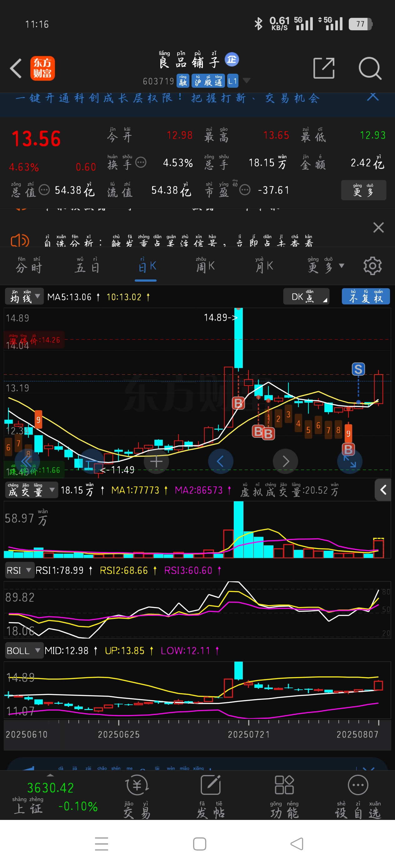Tap the 市盈 info ellipsis icon

click(245, 190)
